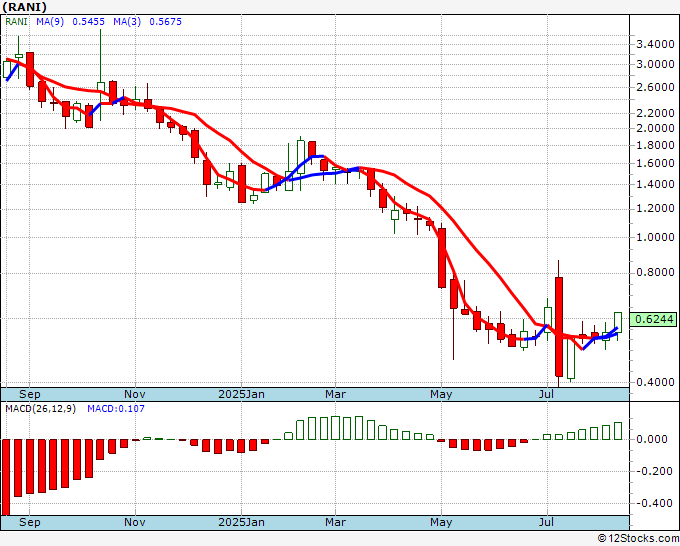This screenshot has height=546, width=680.
Task: Select the green RANI legend label
Action: pos(16,22)
